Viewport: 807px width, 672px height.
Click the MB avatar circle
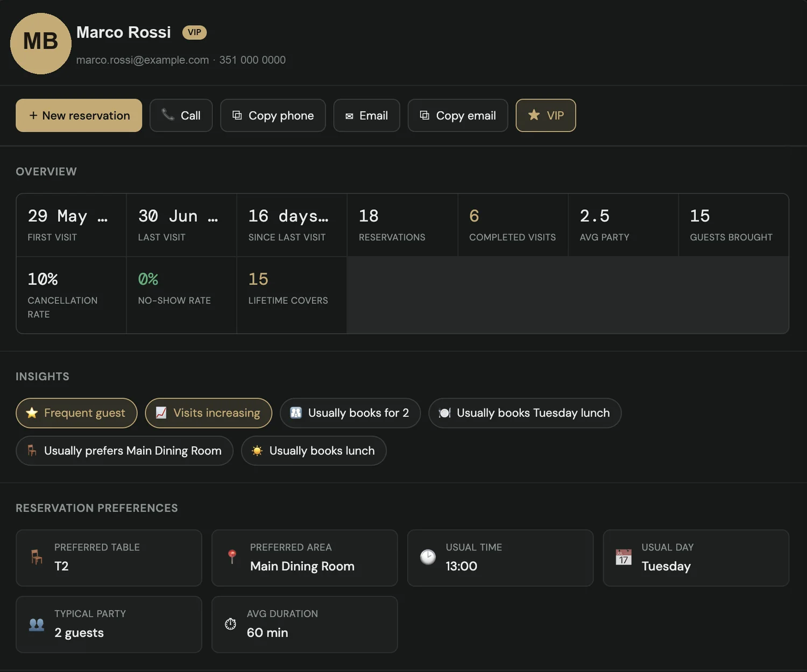[x=41, y=44]
